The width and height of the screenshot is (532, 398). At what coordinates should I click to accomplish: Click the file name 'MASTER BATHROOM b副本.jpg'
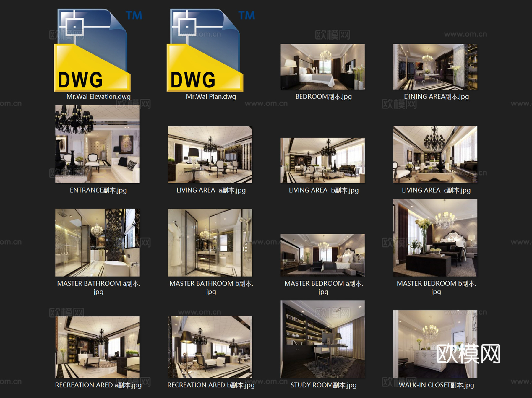coord(211,287)
